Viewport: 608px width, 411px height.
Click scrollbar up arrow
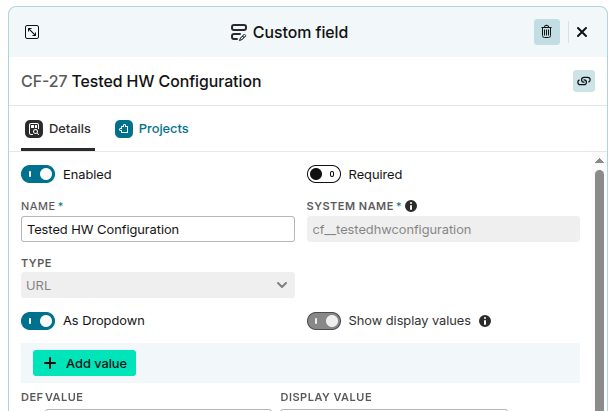coord(599,161)
